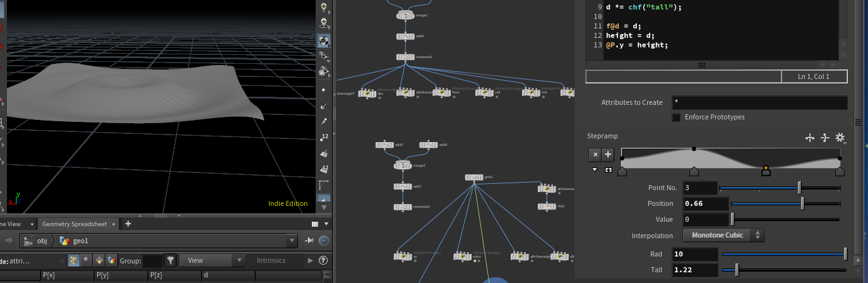Click the Rad value field

pos(694,254)
